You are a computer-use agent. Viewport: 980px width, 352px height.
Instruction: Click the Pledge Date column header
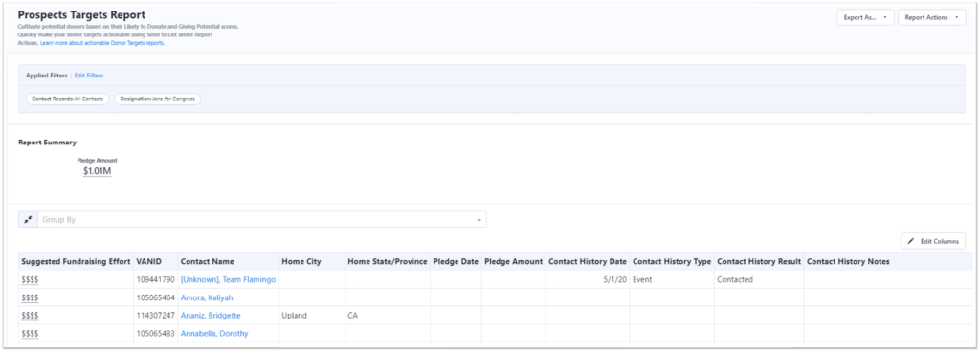pos(456,261)
